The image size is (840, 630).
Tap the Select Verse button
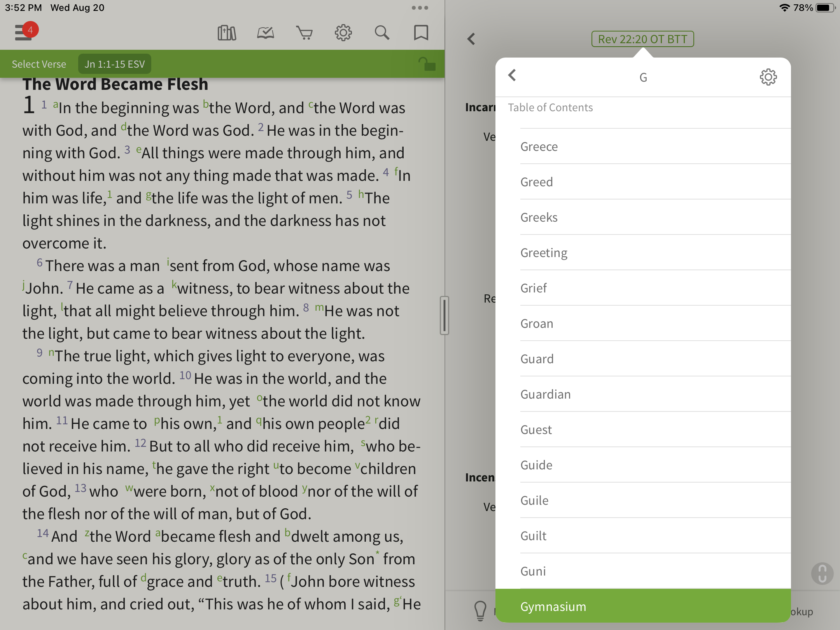39,64
